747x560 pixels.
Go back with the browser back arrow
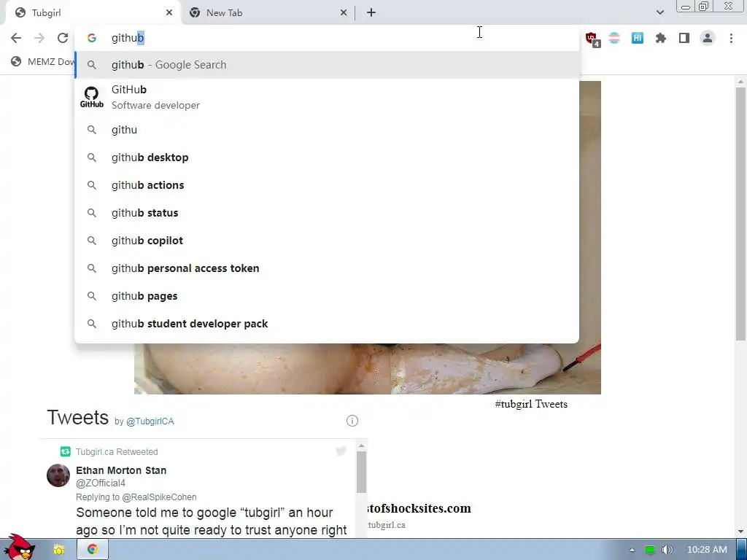16,38
